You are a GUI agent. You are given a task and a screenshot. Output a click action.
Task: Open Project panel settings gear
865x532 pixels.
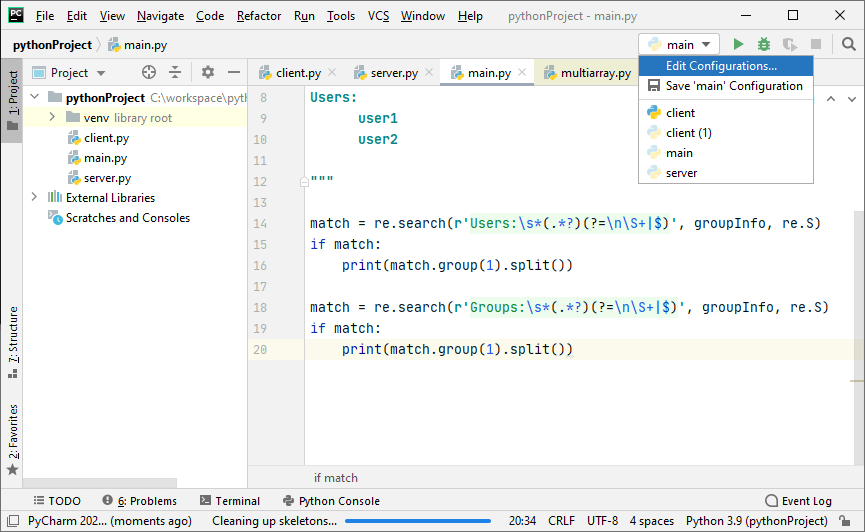pos(207,72)
